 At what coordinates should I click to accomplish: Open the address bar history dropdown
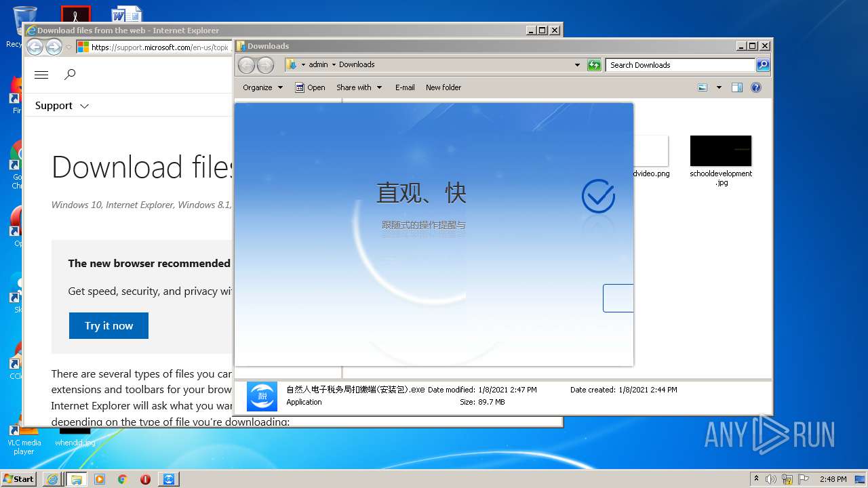577,65
